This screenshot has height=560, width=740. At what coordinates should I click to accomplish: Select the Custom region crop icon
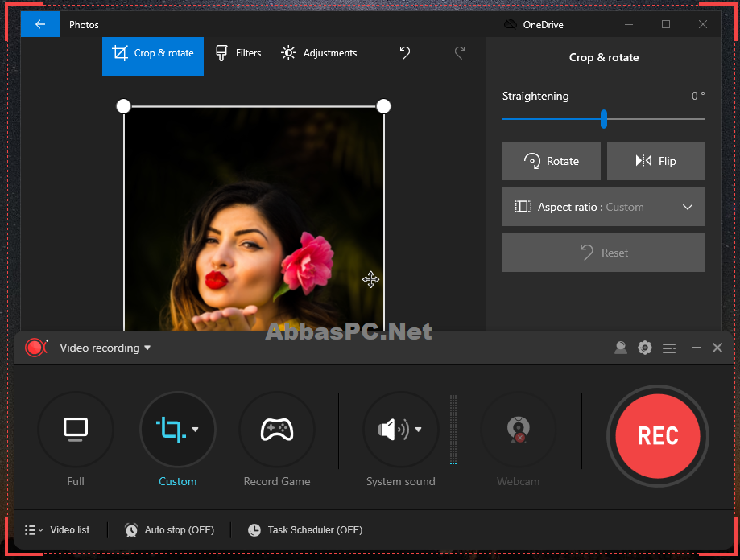[171, 430]
